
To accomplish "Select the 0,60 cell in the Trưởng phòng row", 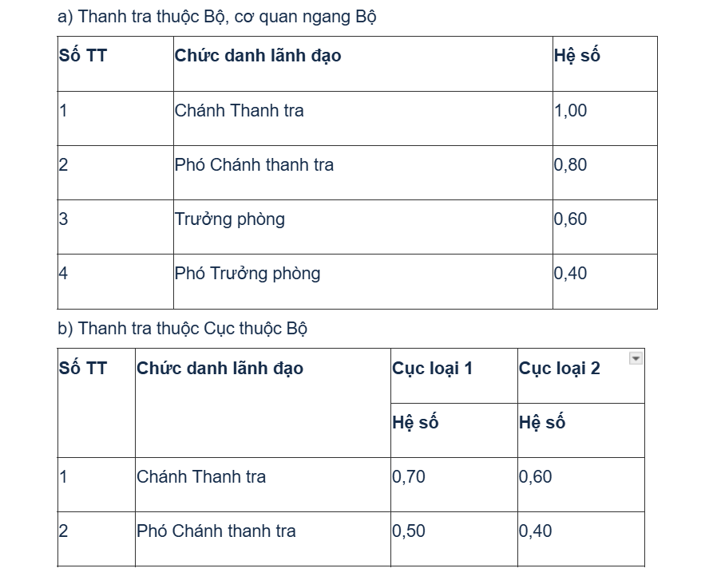I will tap(570, 219).
